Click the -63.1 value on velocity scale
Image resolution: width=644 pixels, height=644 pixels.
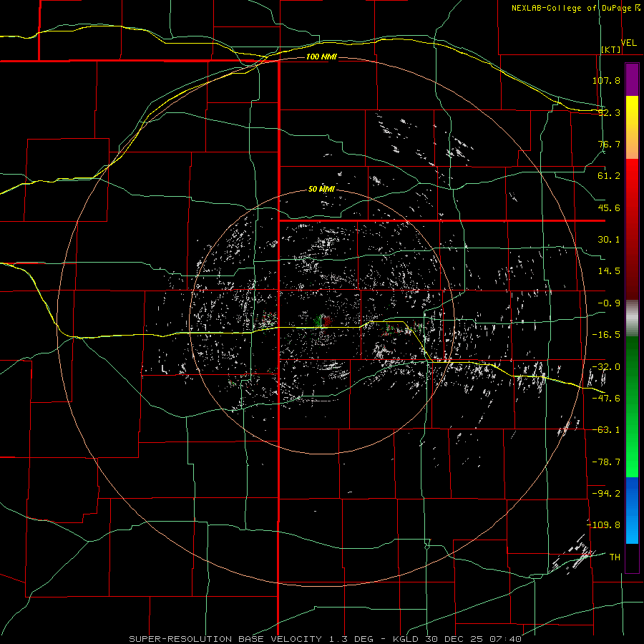click(x=606, y=430)
